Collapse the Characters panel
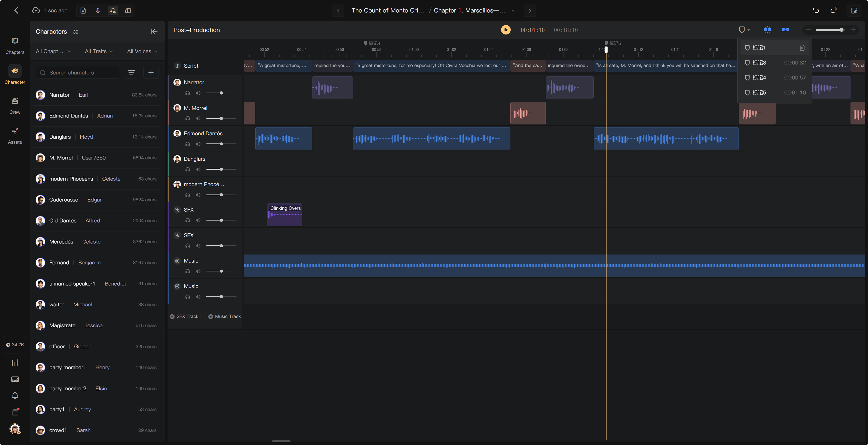 point(154,31)
